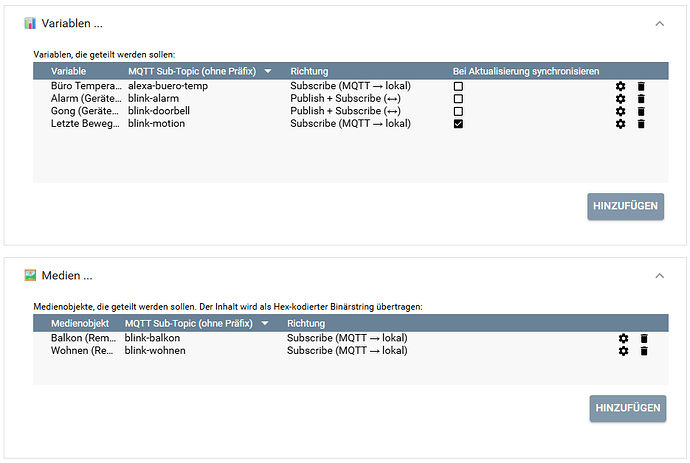Screen dimensions: 690x463
Task: Click the blink-wohnen topic cell
Action: tap(155, 351)
